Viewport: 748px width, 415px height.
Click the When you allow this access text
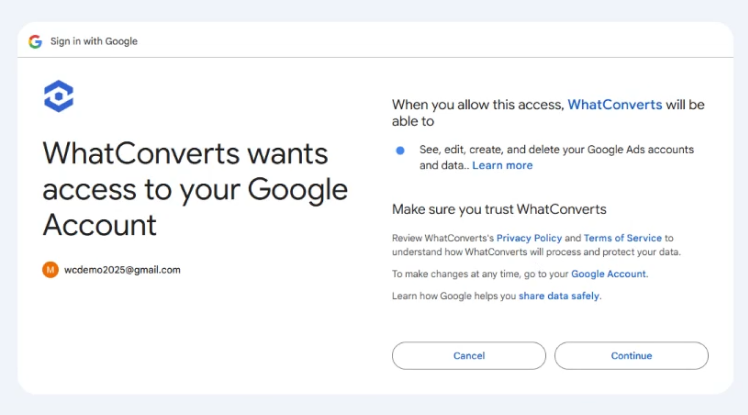[x=478, y=104]
